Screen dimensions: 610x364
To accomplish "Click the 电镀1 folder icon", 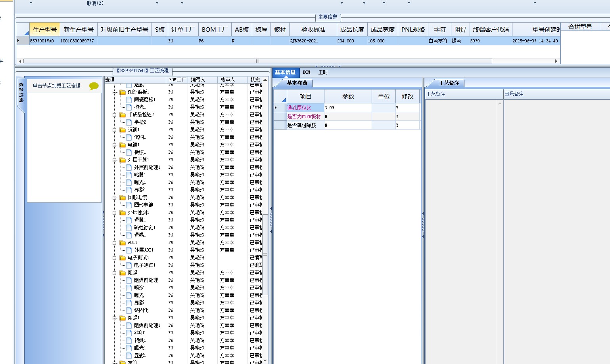I will pyautogui.click(x=123, y=145).
